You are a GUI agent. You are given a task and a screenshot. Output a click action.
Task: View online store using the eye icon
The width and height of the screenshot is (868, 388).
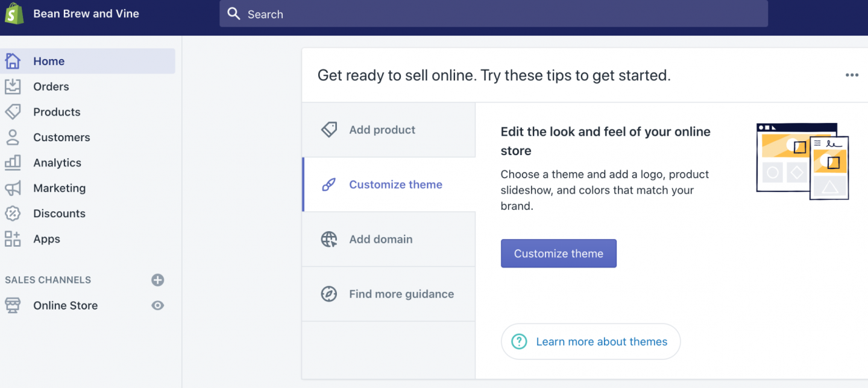point(157,305)
